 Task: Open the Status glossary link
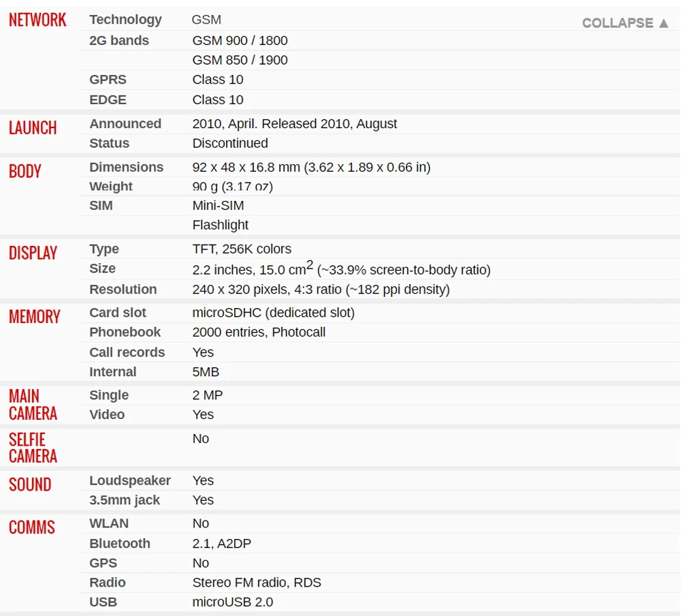(x=109, y=144)
